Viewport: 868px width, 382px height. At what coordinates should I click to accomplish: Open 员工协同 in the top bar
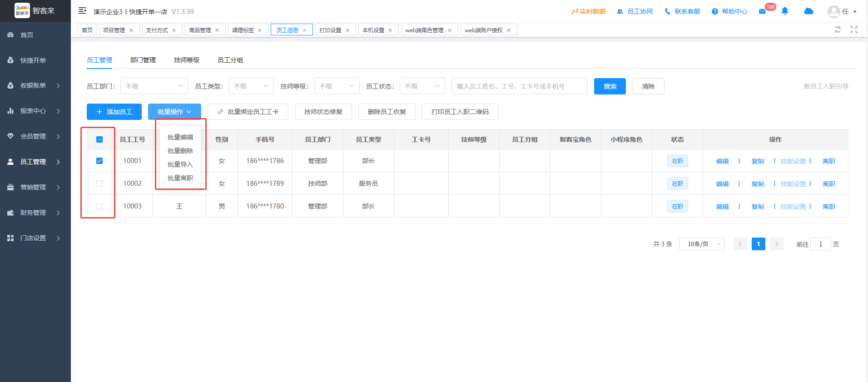[635, 11]
